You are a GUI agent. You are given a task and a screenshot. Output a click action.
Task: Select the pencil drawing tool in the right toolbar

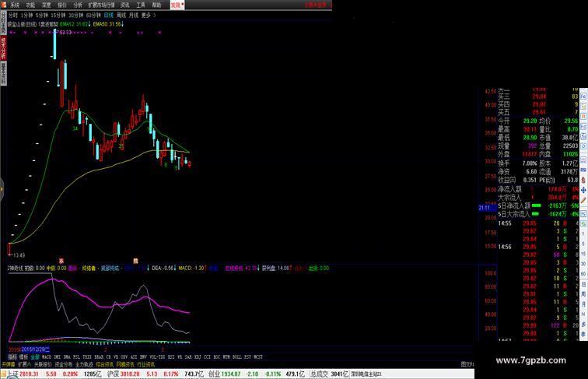tap(583, 200)
